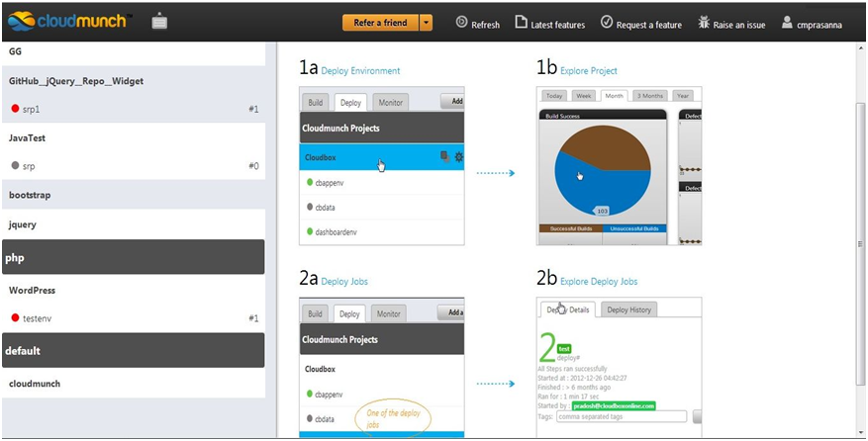The image size is (868, 441).
Task: Click the 1a Deploy Environment screenshot thumbnail
Action: (x=381, y=166)
